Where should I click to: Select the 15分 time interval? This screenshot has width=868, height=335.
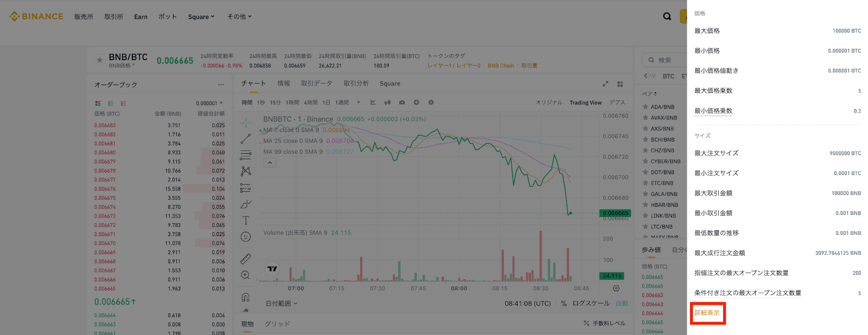[276, 103]
